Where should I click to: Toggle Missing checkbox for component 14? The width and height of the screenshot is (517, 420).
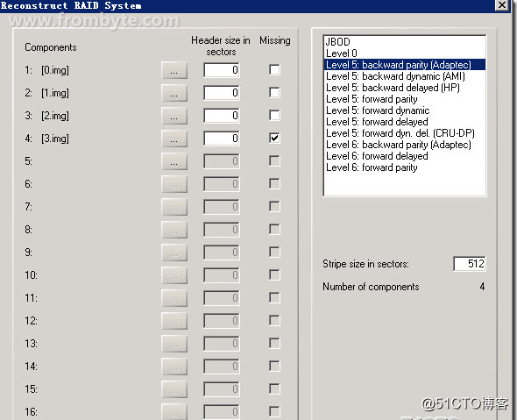(x=274, y=366)
